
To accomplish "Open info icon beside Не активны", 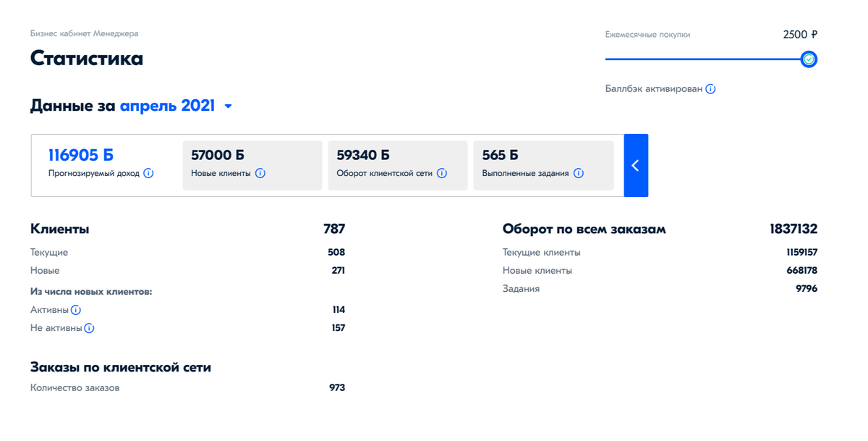I will pos(89,328).
